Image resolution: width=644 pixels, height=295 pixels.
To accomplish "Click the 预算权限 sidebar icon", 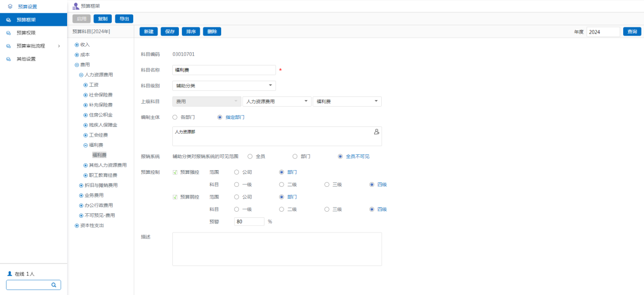I will [9, 33].
